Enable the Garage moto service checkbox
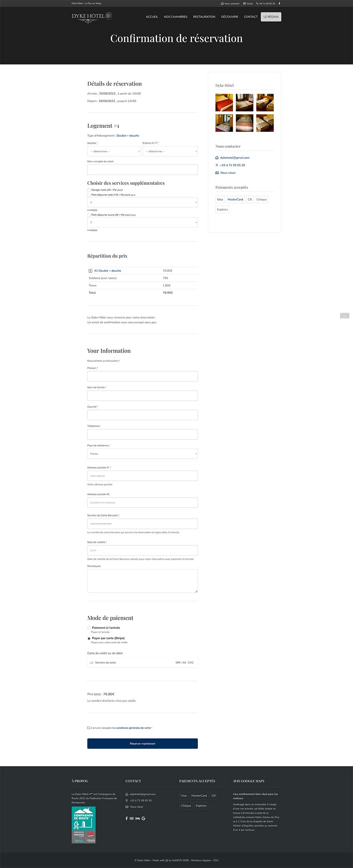This screenshot has width=353, height=868. [x=89, y=190]
